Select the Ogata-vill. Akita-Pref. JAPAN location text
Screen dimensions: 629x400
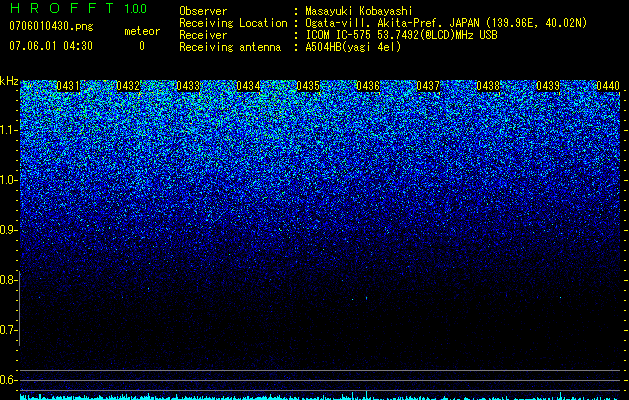(x=446, y=23)
